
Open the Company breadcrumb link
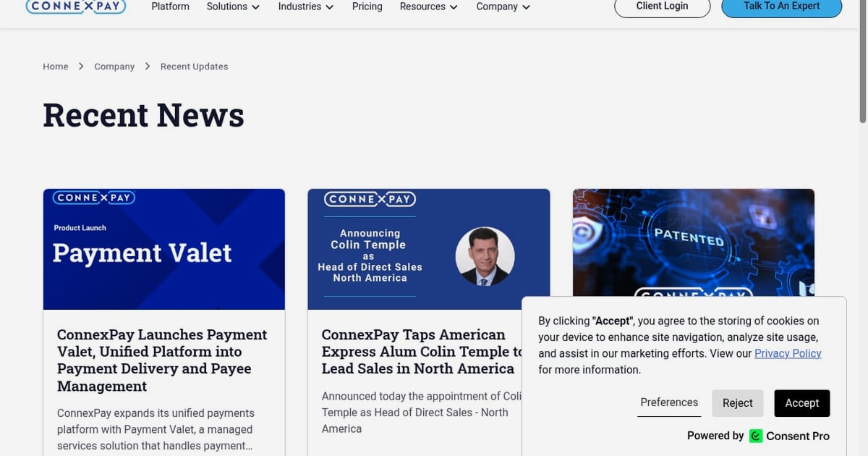pos(114,67)
